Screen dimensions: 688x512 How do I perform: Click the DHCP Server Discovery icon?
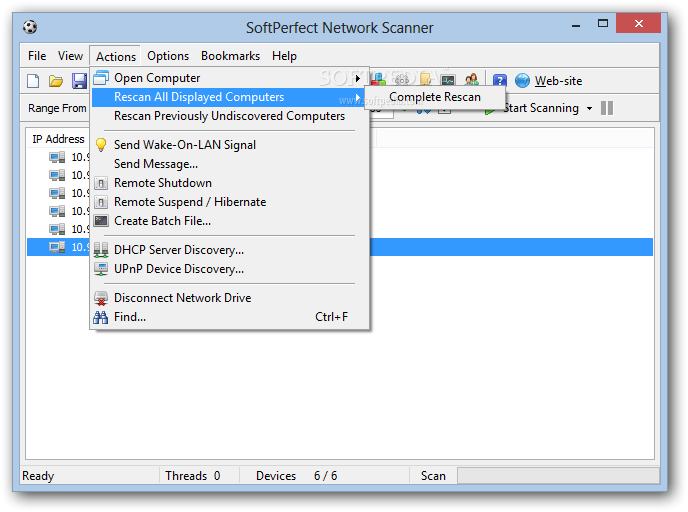click(x=101, y=250)
